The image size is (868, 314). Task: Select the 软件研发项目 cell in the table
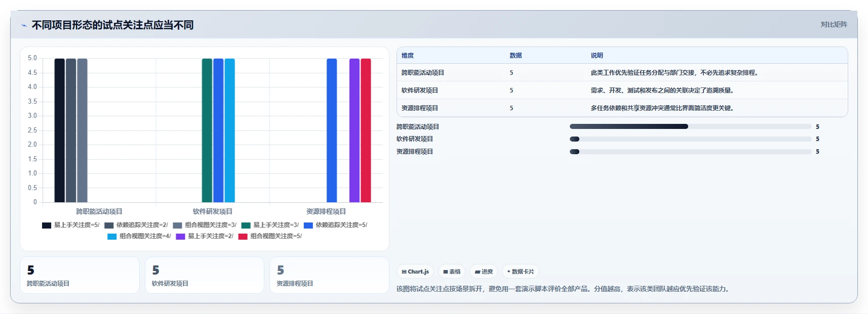click(x=420, y=91)
